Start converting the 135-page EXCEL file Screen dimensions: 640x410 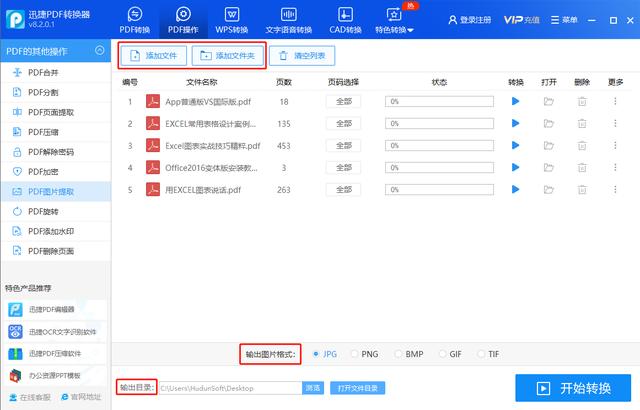(516, 123)
